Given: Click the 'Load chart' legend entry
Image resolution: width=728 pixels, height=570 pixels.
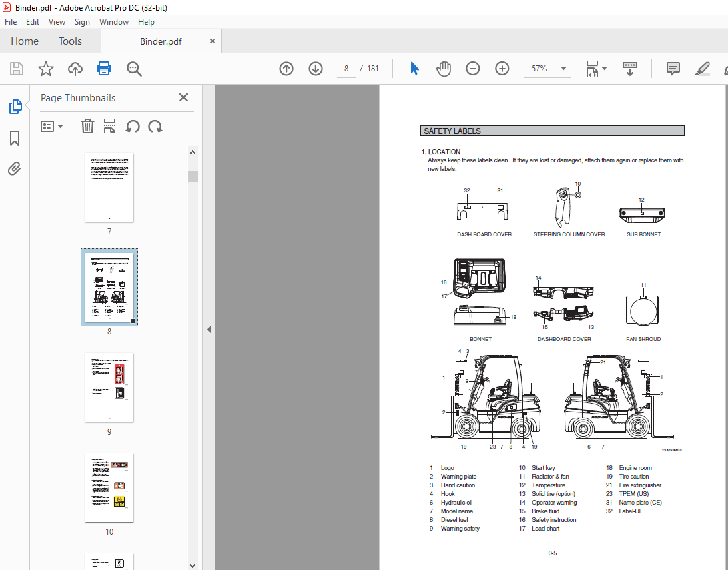Looking at the screenshot, I should pos(546,528).
